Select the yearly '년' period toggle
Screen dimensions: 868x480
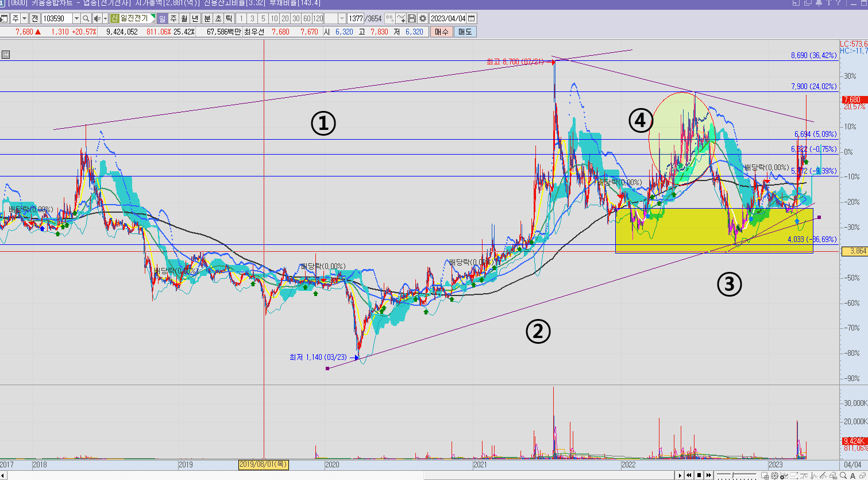[x=195, y=18]
